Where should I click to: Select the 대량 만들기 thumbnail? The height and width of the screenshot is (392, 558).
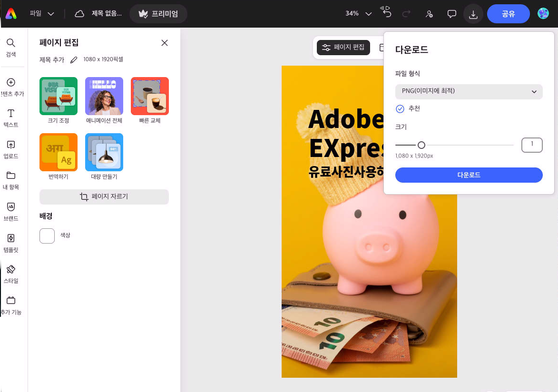coord(104,152)
